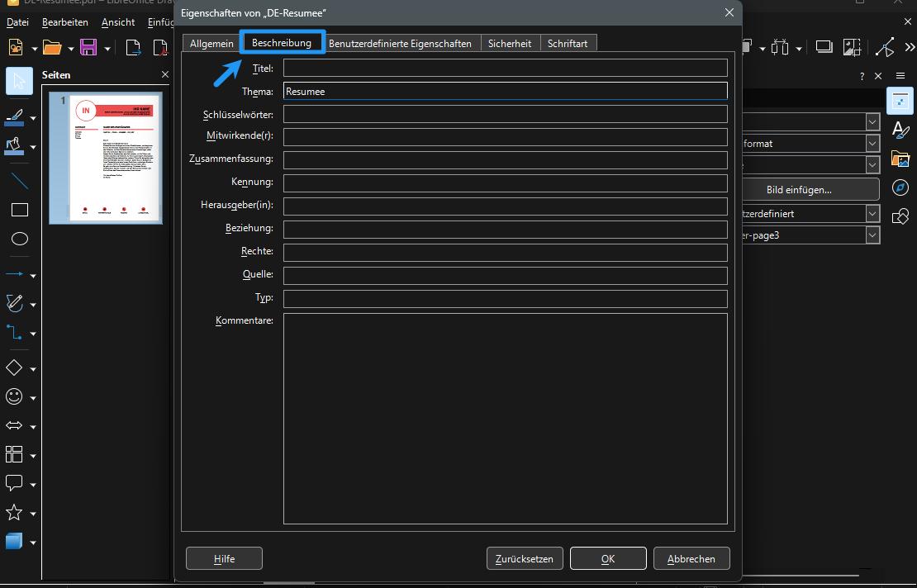Expand the Stars and Banners dropdown arrow
Viewport: 917px width, 588px height.
coord(33,514)
